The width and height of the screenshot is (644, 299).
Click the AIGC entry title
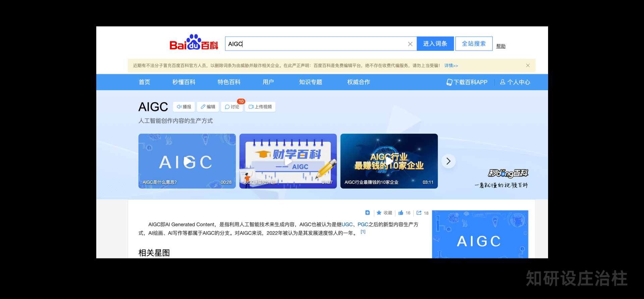(153, 107)
